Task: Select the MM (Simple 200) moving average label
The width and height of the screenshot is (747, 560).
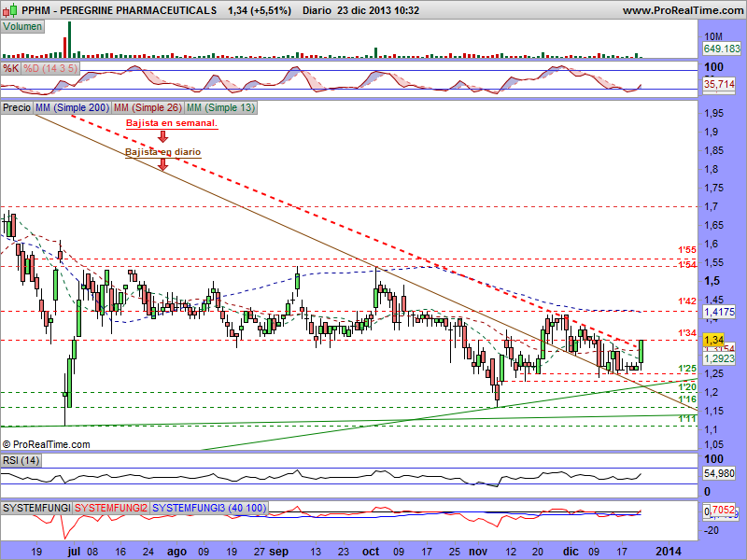Action: (73, 107)
